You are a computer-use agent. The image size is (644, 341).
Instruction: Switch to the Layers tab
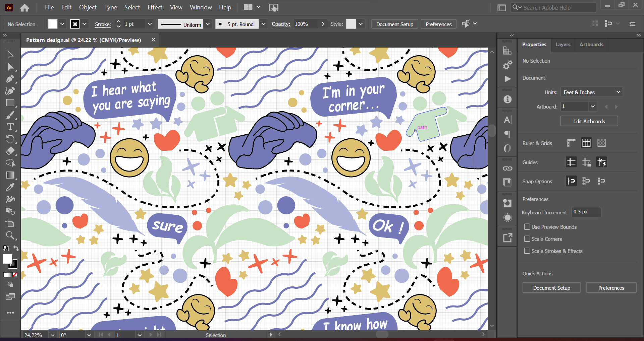click(x=563, y=45)
